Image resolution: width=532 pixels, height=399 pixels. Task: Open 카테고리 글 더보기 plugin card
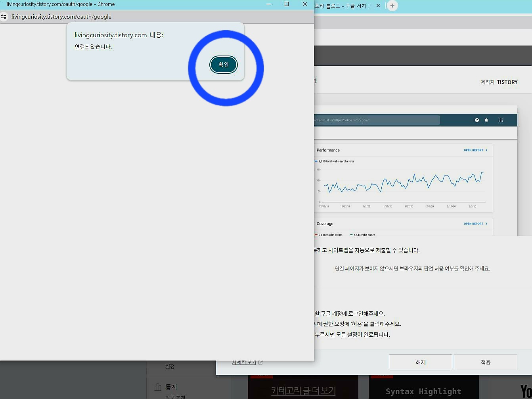point(303,387)
